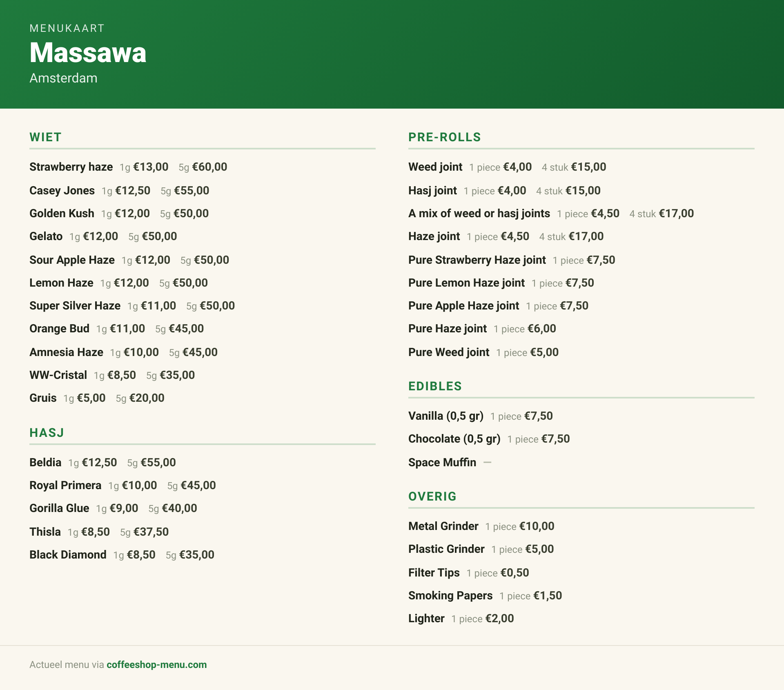Click the Super Silver Haze item name
The height and width of the screenshot is (690, 784).
75,306
